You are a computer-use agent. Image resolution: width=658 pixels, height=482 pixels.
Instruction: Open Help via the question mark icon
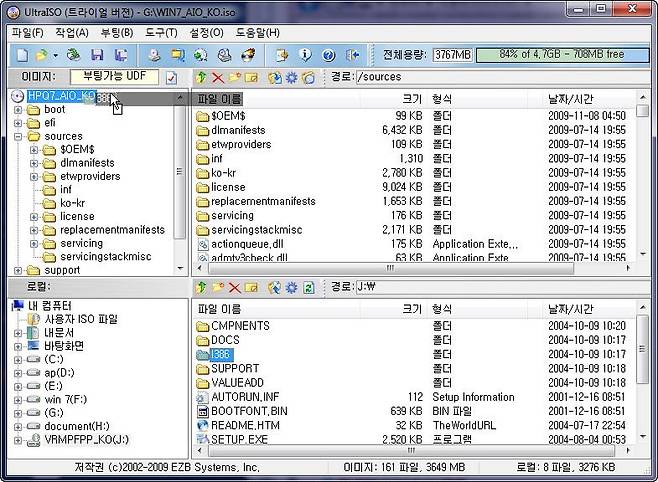[x=329, y=55]
